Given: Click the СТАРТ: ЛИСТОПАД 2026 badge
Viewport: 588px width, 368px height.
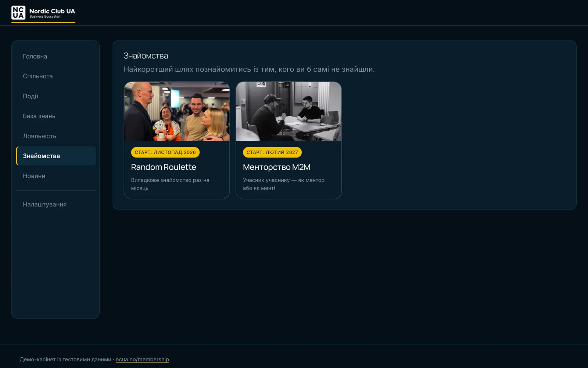Looking at the screenshot, I should (165, 152).
